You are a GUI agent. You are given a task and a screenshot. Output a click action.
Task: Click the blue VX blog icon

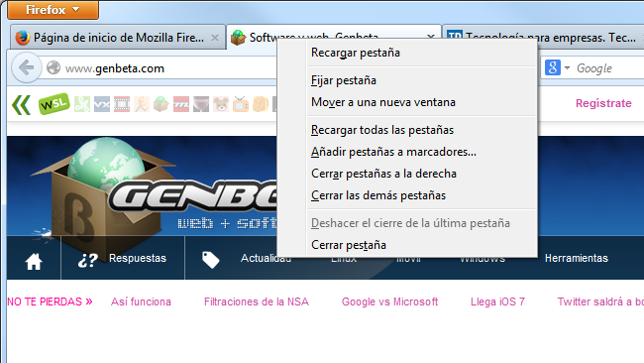coord(102,104)
